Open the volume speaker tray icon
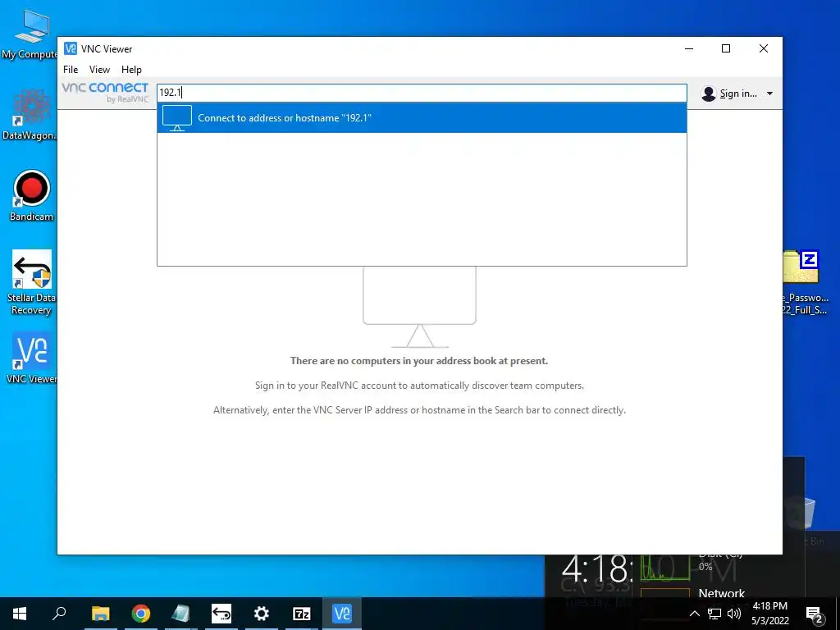Image resolution: width=840 pixels, height=630 pixels. 734,614
